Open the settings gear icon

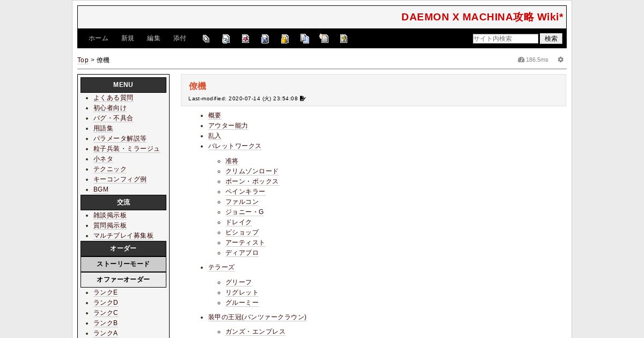click(561, 60)
